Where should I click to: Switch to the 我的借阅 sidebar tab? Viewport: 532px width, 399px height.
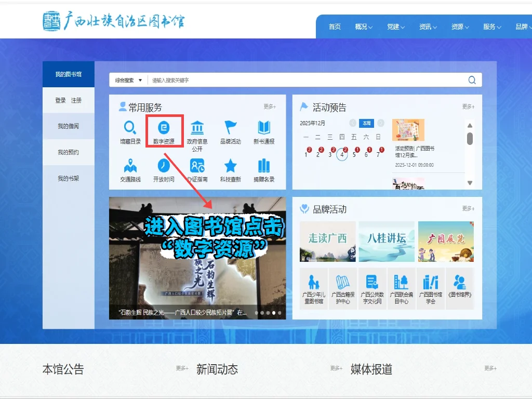click(68, 126)
